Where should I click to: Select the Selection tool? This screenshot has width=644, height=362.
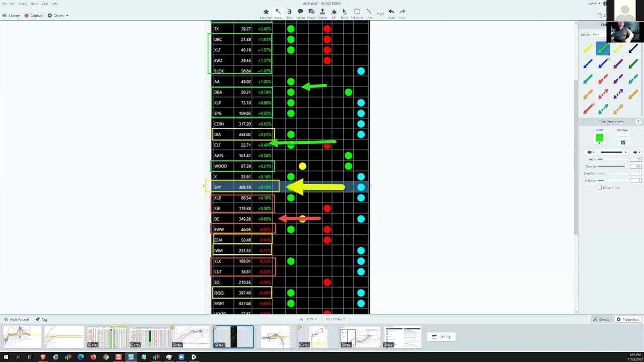click(x=357, y=13)
